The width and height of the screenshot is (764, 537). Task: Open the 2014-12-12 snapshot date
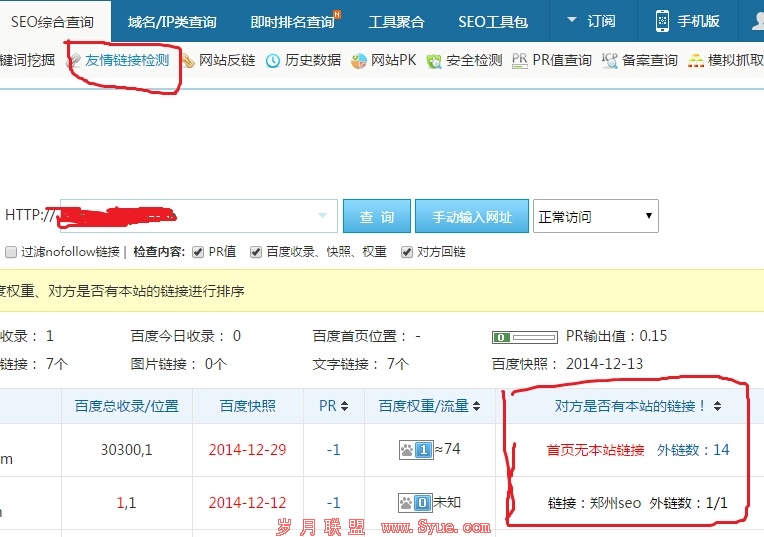click(x=248, y=502)
